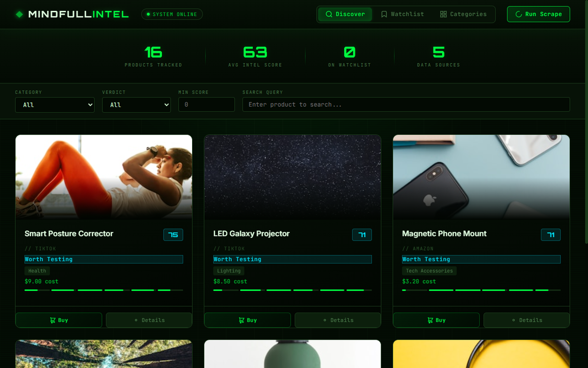
Task: Switch to the Watchlist tab
Action: (403, 14)
